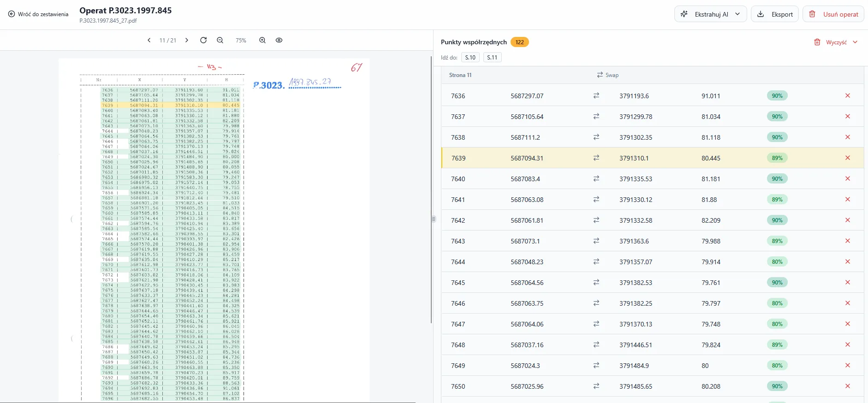Delete point row 7638

[848, 137]
